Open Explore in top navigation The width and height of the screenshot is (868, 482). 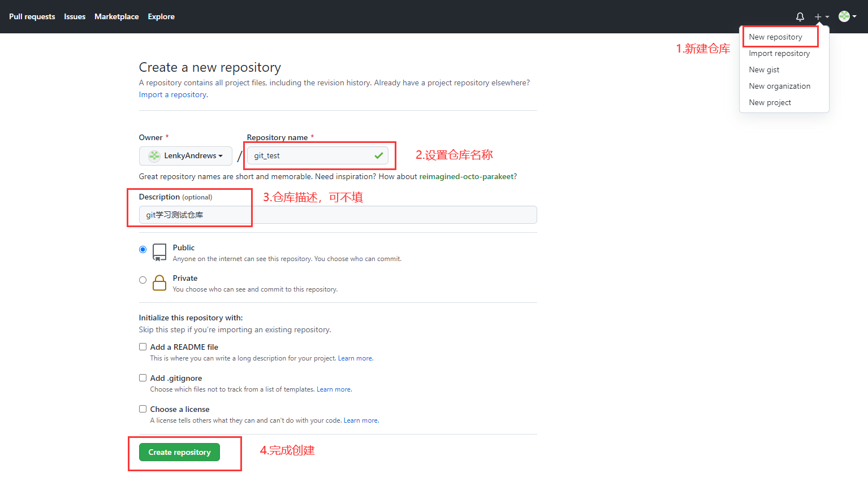[x=161, y=16]
